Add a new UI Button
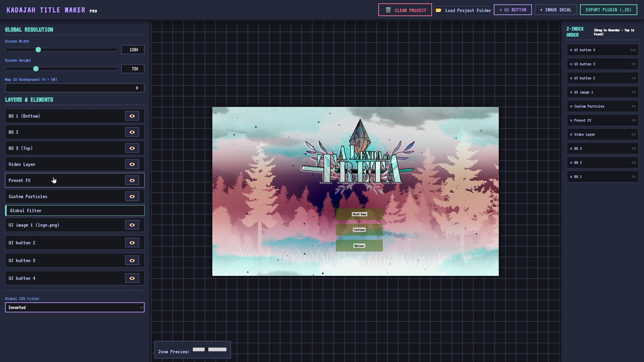The width and height of the screenshot is (644, 362). coord(513,10)
